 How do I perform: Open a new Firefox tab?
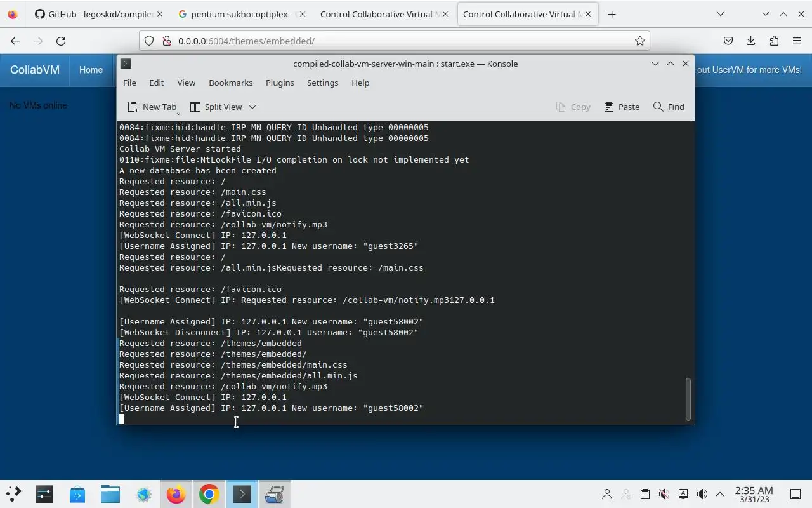pyautogui.click(x=612, y=14)
